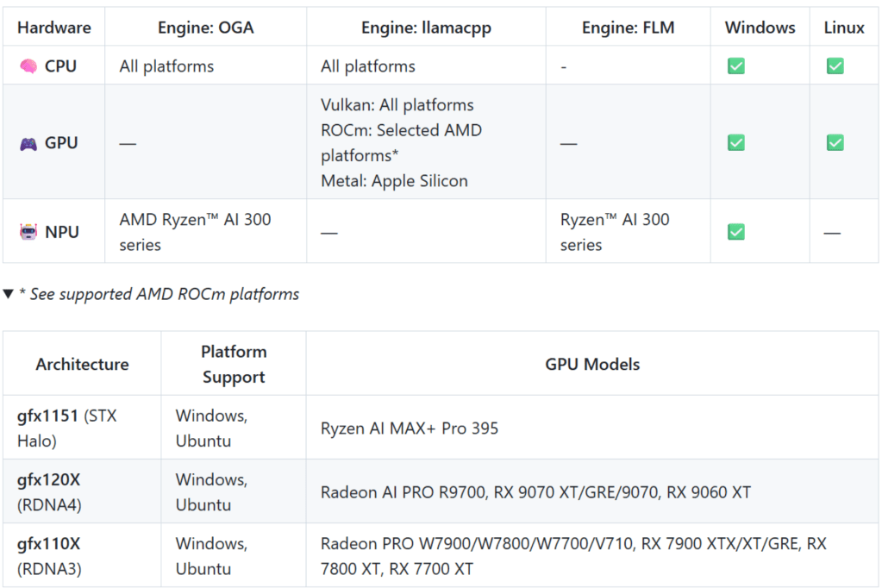Click the green checkmark for GPU Linux
This screenshot has height=588, width=882.
[x=835, y=143]
